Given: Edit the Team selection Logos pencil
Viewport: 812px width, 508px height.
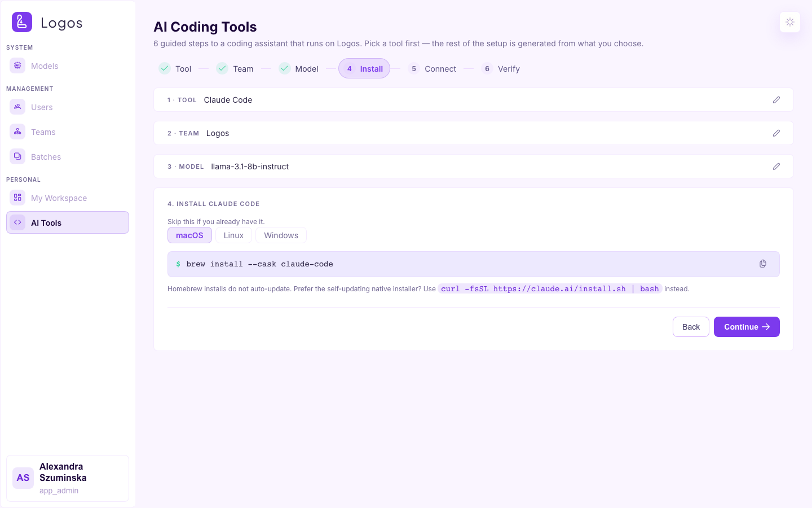Looking at the screenshot, I should [776, 133].
